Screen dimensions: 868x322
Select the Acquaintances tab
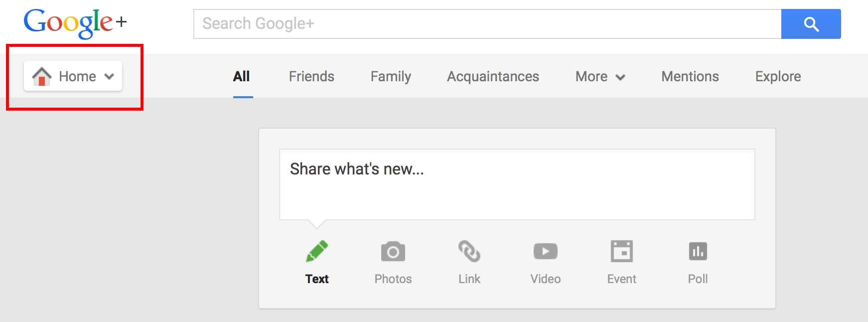point(493,77)
